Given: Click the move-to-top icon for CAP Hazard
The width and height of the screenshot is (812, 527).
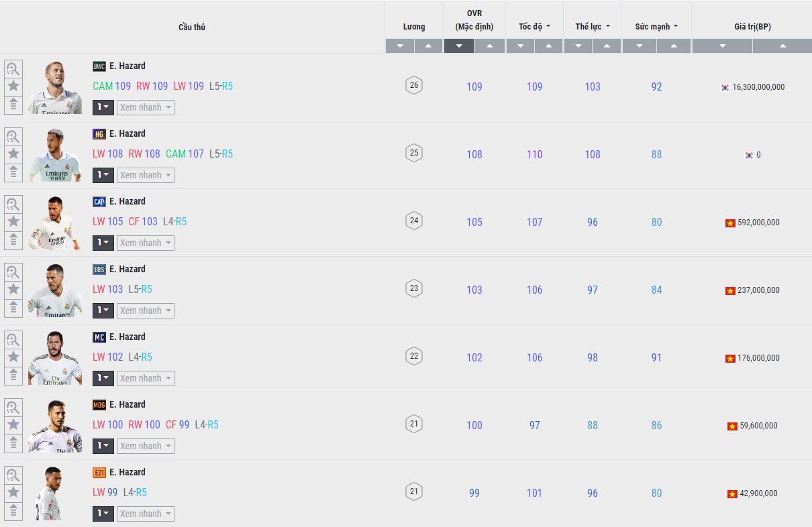Looking at the screenshot, I should pyautogui.click(x=13, y=240).
